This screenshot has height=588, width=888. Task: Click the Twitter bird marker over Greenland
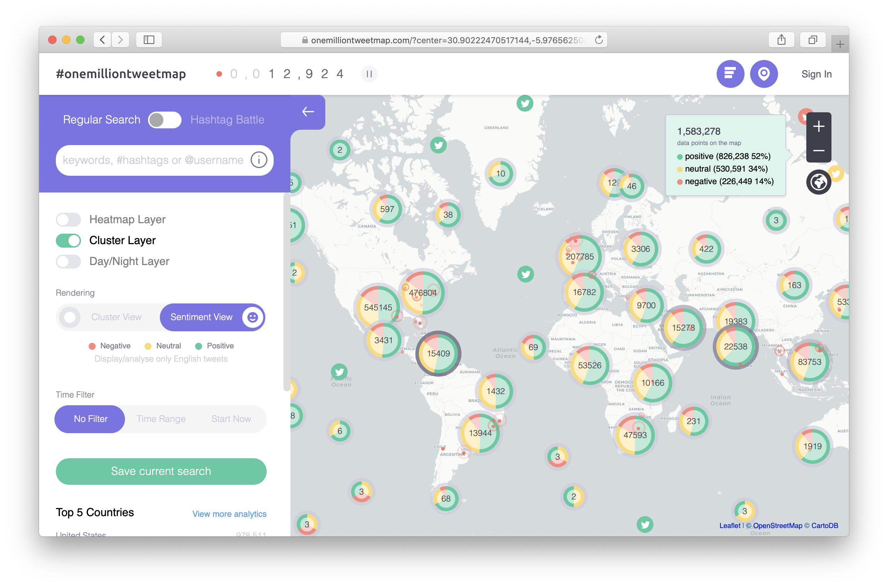[525, 104]
